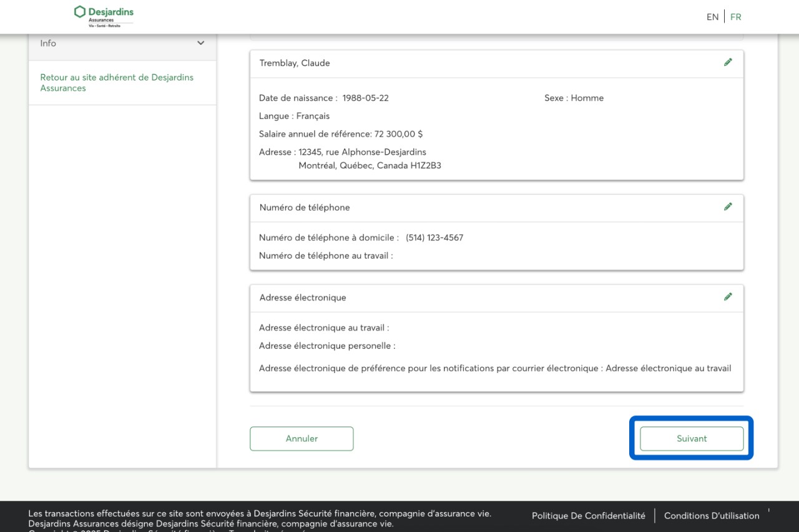Click the Montréal, Québec address line
Viewport: 799px width, 532px height.
pos(370,166)
